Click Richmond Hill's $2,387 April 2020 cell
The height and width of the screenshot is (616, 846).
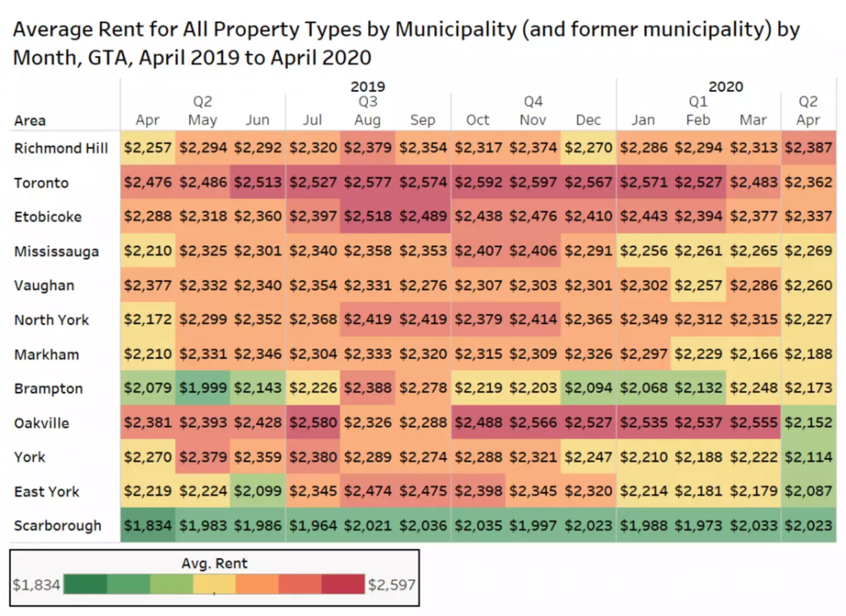click(808, 148)
